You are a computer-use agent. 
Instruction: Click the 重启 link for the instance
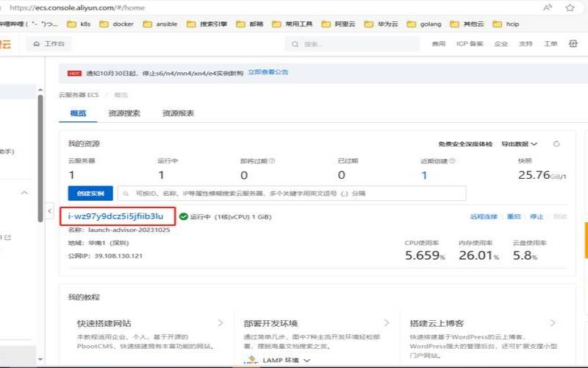click(x=514, y=216)
